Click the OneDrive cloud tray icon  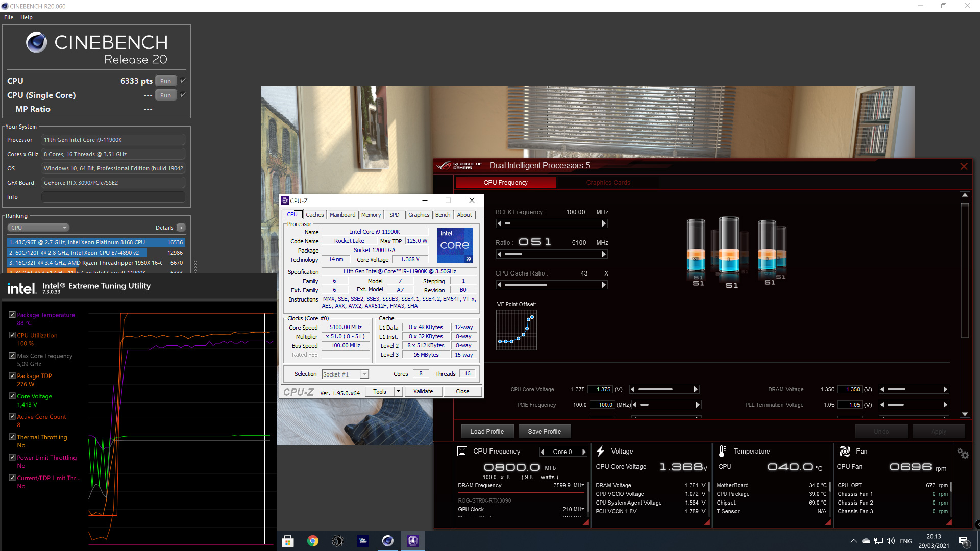click(866, 541)
